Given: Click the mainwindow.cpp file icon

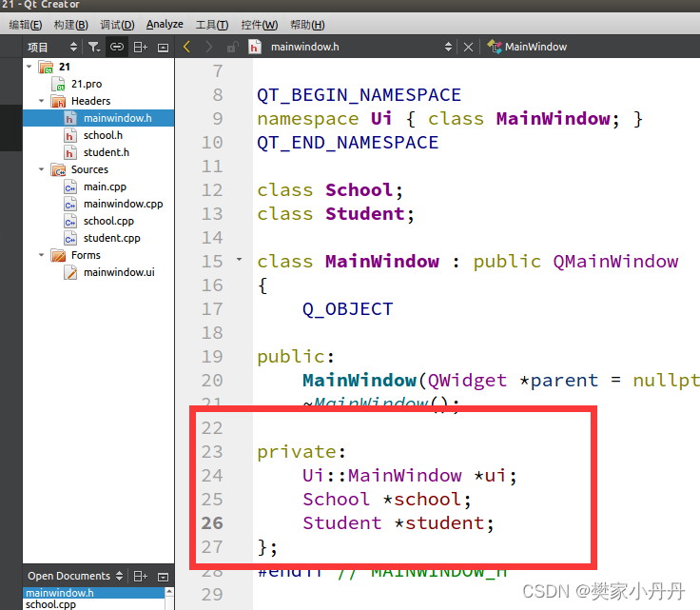Looking at the screenshot, I should pos(70,204).
